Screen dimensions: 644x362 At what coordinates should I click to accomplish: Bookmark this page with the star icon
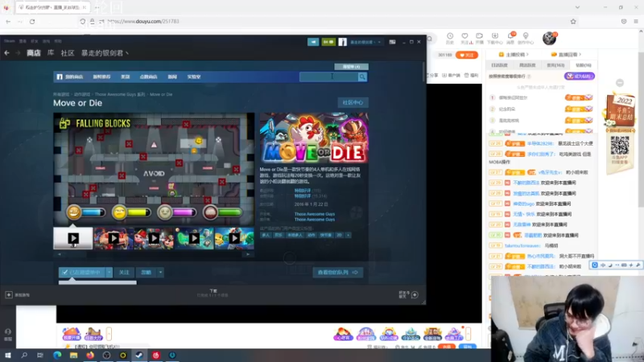(573, 22)
